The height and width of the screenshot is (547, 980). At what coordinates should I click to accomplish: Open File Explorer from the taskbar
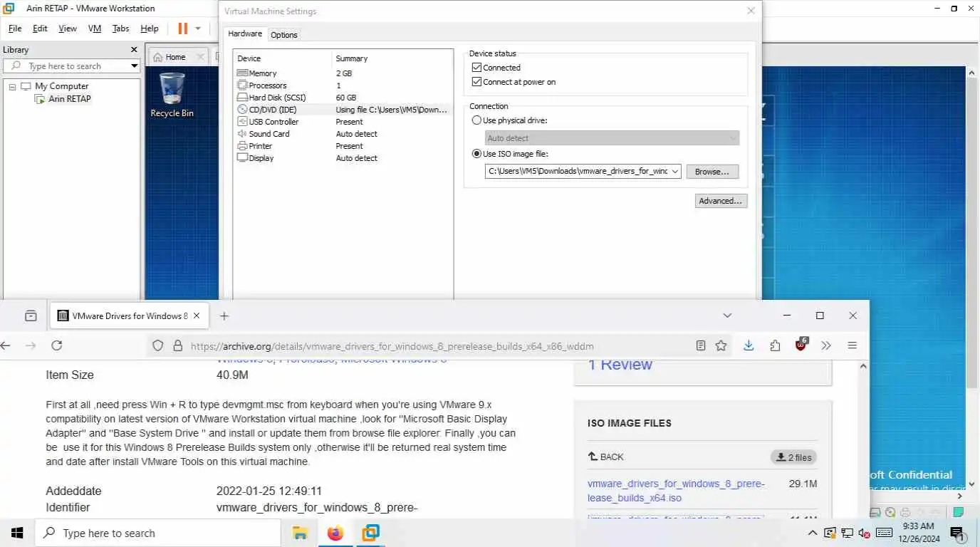point(300,533)
